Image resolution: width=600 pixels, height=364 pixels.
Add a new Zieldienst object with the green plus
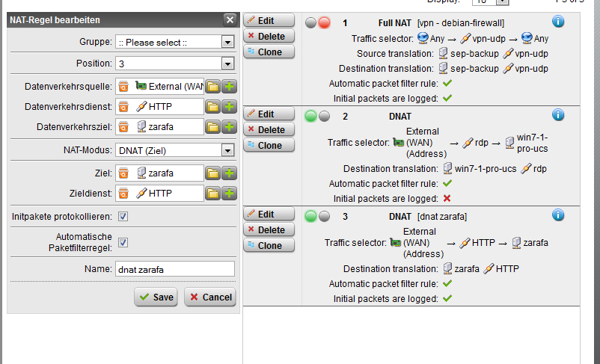coord(229,193)
